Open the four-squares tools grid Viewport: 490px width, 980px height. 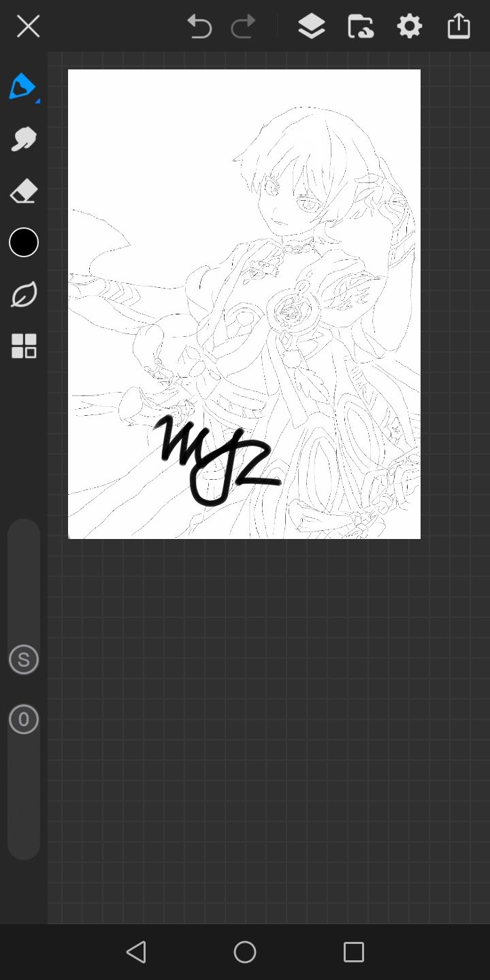tap(24, 346)
